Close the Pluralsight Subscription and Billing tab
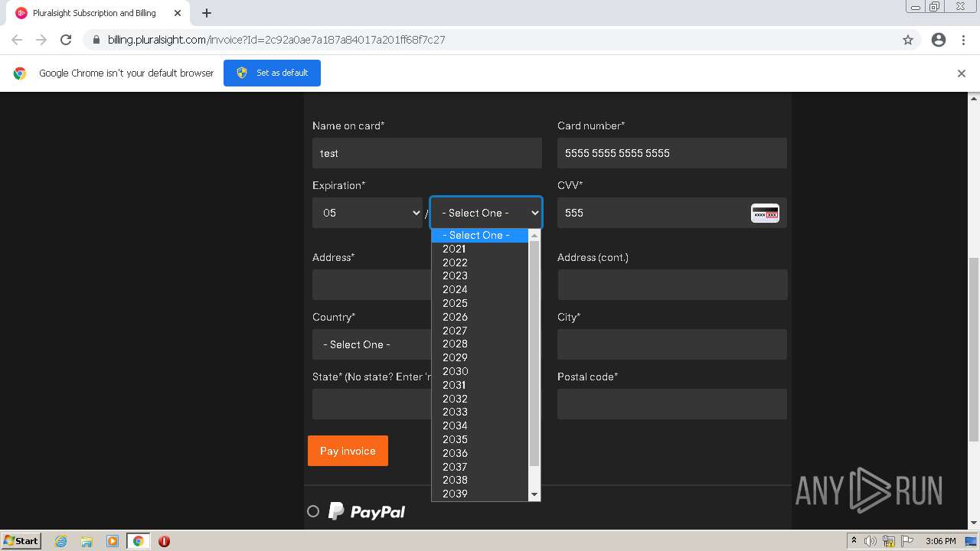 178,13
